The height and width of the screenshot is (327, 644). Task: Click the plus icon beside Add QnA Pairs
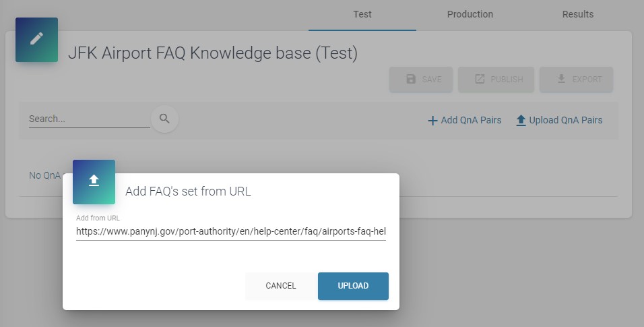tap(432, 121)
